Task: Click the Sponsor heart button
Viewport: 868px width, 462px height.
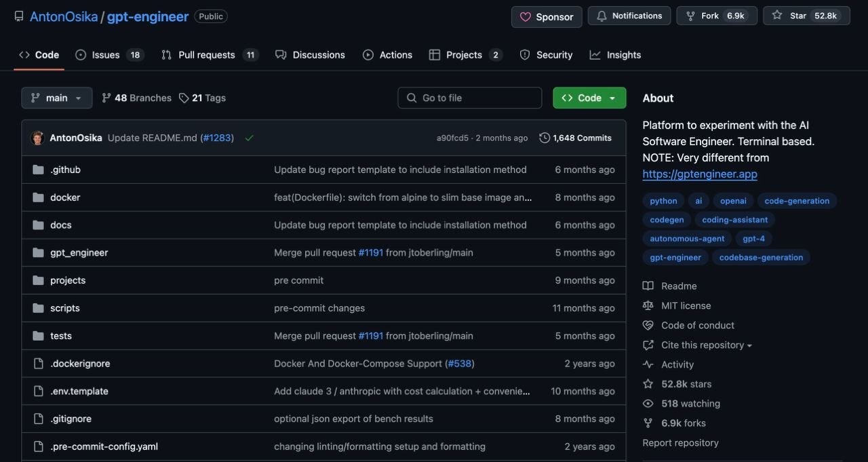Action: pyautogui.click(x=547, y=17)
